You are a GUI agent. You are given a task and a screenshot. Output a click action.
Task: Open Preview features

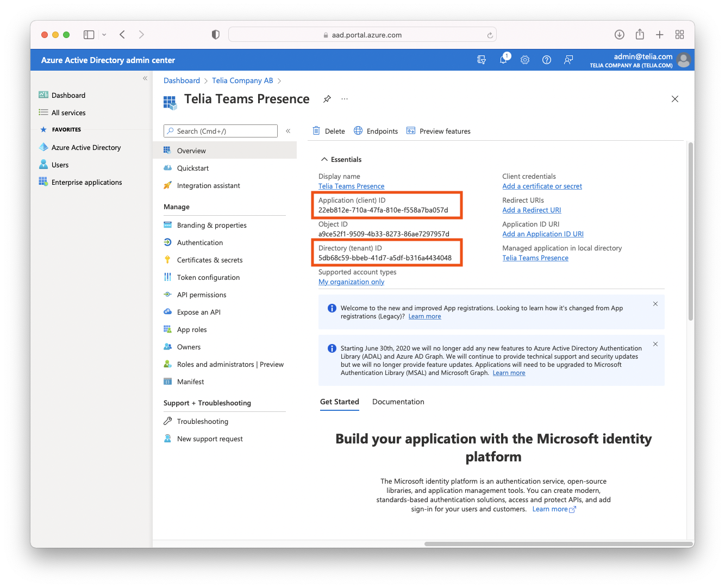click(x=439, y=131)
